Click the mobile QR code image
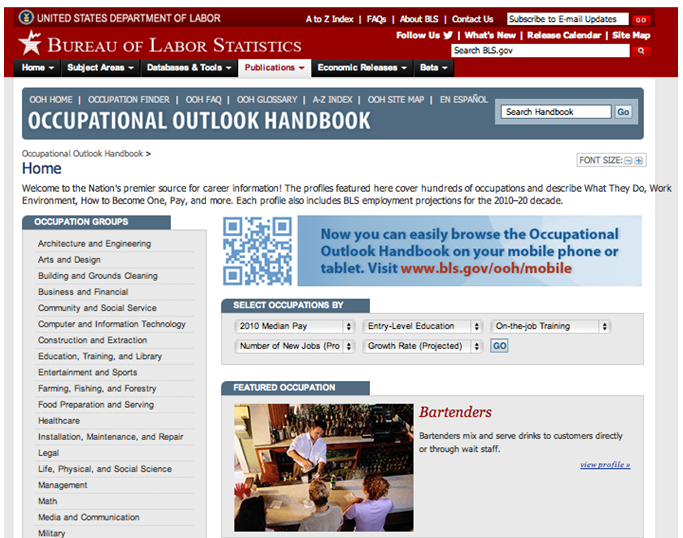The image size is (683, 538). coord(257,251)
